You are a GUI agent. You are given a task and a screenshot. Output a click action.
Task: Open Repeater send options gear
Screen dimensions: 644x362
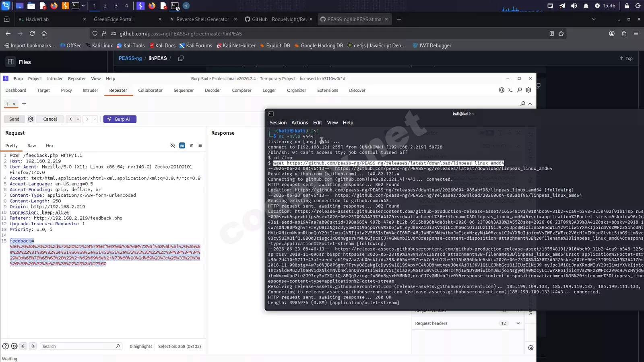[31, 119]
